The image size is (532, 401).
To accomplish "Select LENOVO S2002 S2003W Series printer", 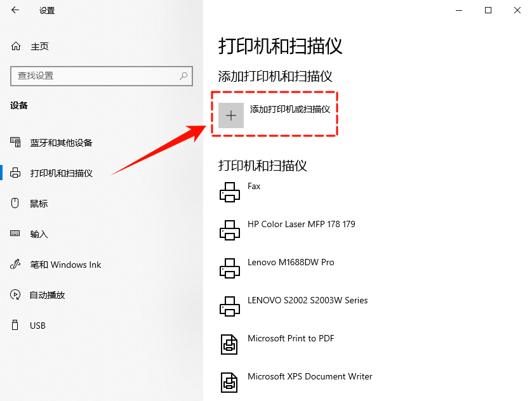I will 307,300.
